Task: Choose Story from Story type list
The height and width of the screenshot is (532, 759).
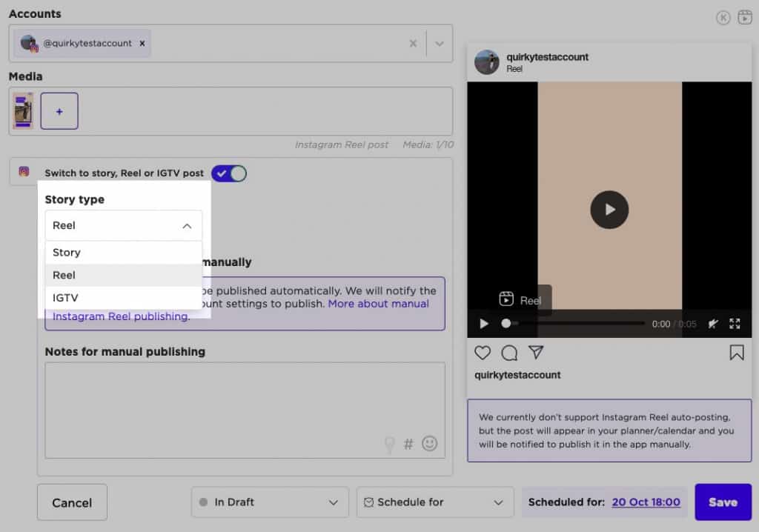Action: tap(124, 252)
